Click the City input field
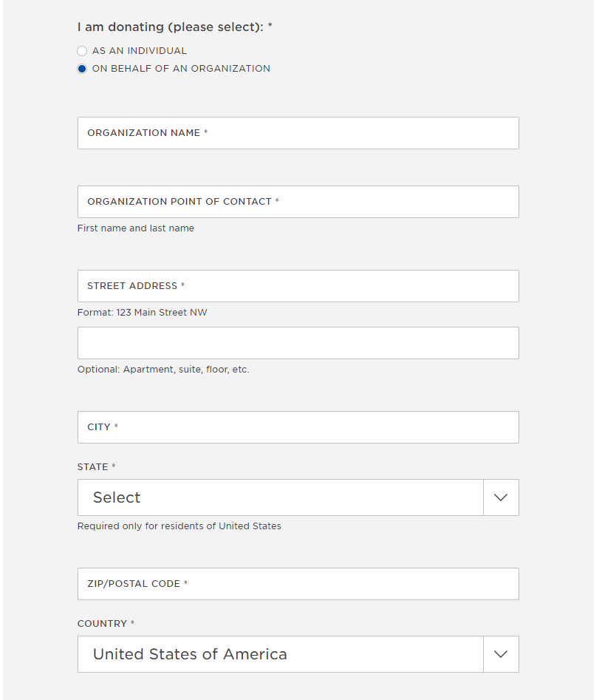Viewport: 599px width, 700px height. point(298,427)
